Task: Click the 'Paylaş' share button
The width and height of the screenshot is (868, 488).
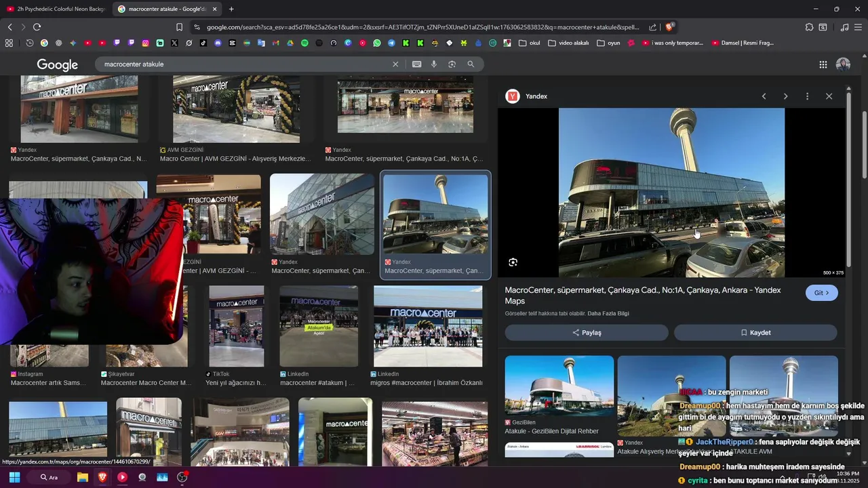Action: pyautogui.click(x=587, y=333)
